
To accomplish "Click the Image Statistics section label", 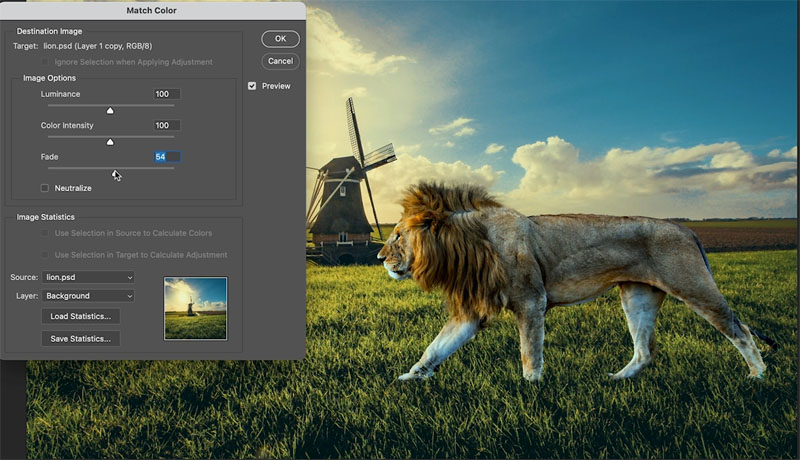I will (45, 217).
